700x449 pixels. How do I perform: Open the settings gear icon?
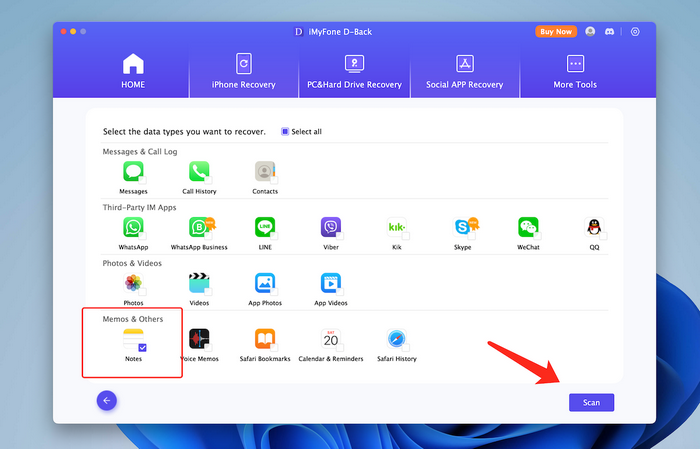click(635, 32)
